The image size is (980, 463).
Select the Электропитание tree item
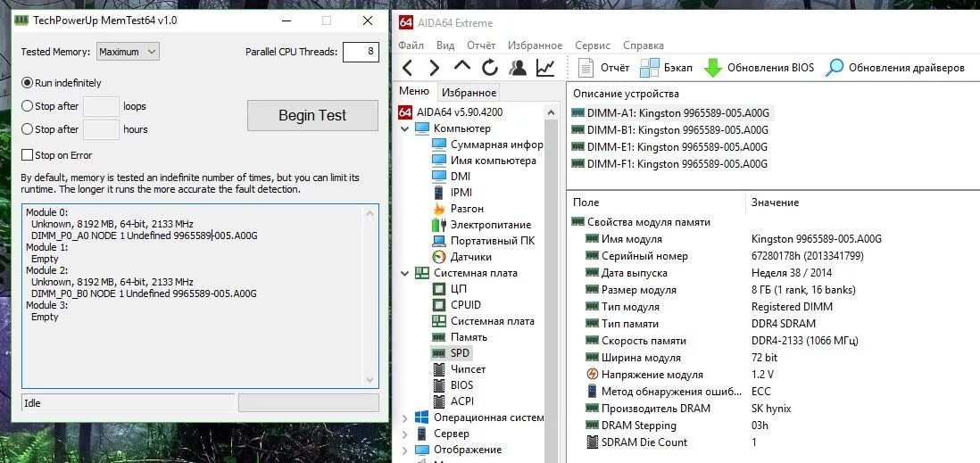pyautogui.click(x=482, y=225)
